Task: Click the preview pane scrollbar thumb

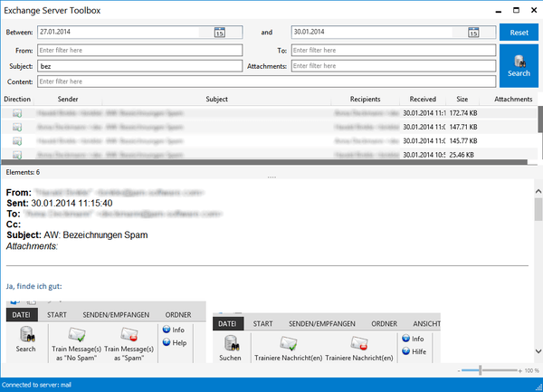Action: tap(538, 209)
